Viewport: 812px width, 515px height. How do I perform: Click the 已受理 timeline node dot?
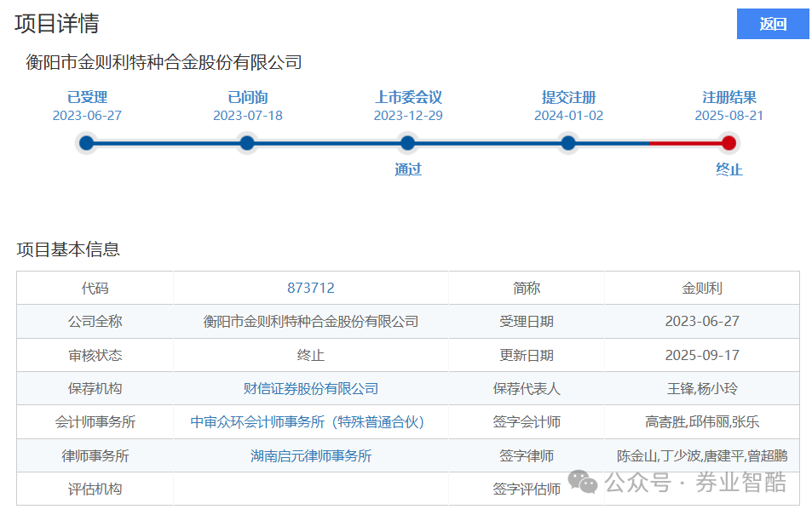86,143
